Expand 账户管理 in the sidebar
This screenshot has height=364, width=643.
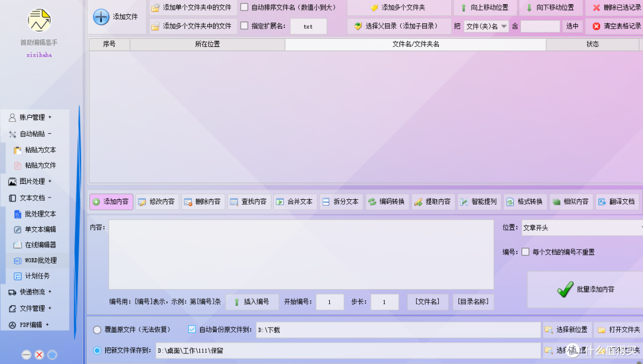click(35, 118)
